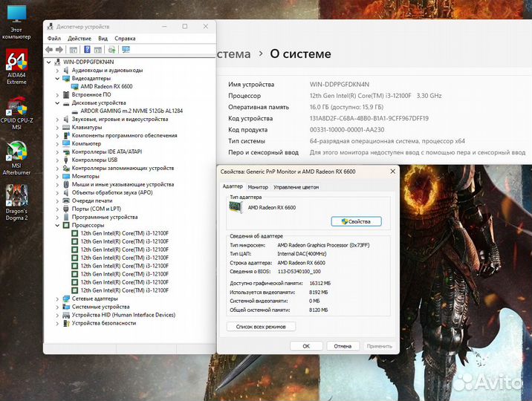Switch to the Монитор tab

pos(258,187)
